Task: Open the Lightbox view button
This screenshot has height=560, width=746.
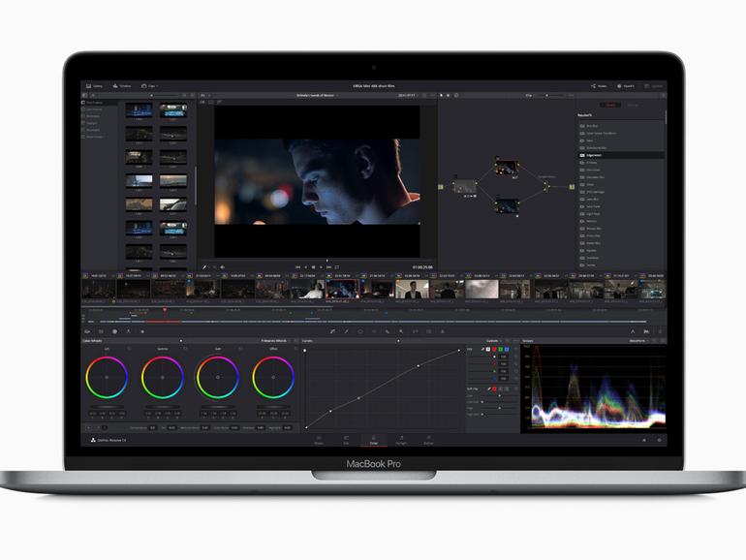Action: tap(653, 86)
